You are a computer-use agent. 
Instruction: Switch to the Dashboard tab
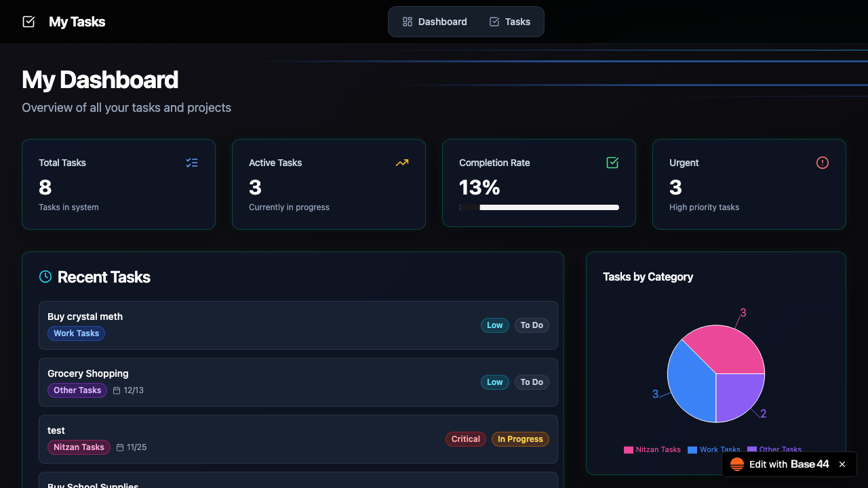[435, 22]
